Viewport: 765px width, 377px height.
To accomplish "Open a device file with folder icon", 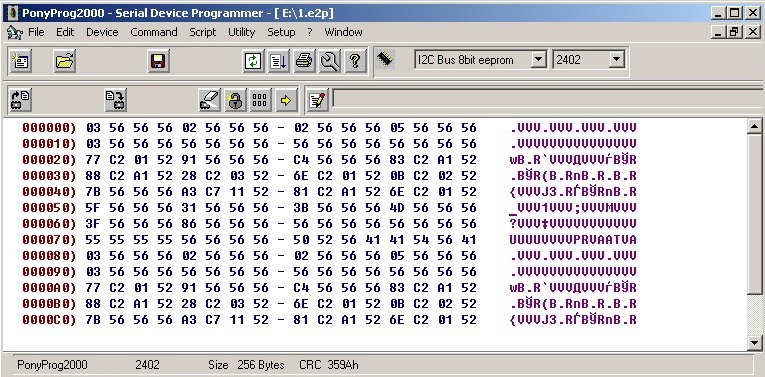I will click(x=64, y=61).
